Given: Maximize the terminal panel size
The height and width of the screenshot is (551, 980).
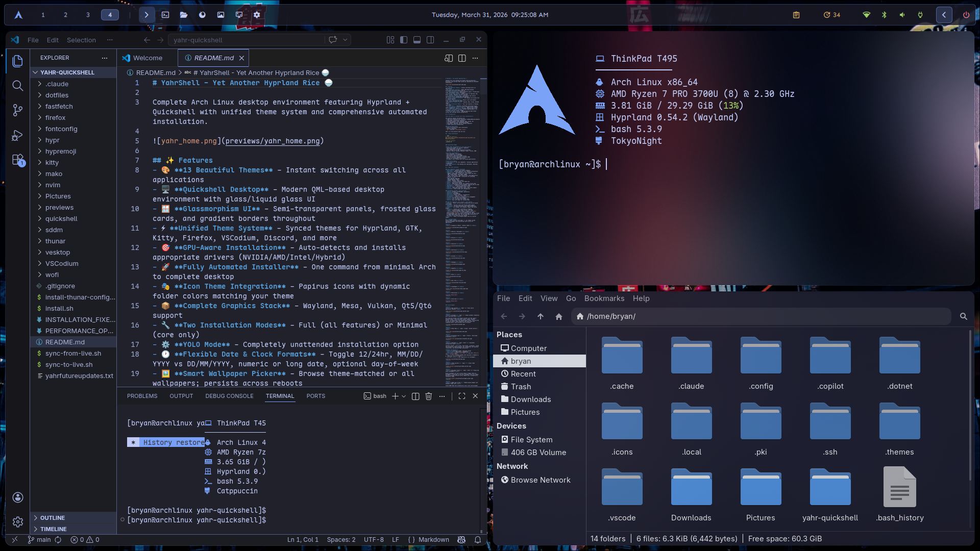Looking at the screenshot, I should [x=462, y=396].
